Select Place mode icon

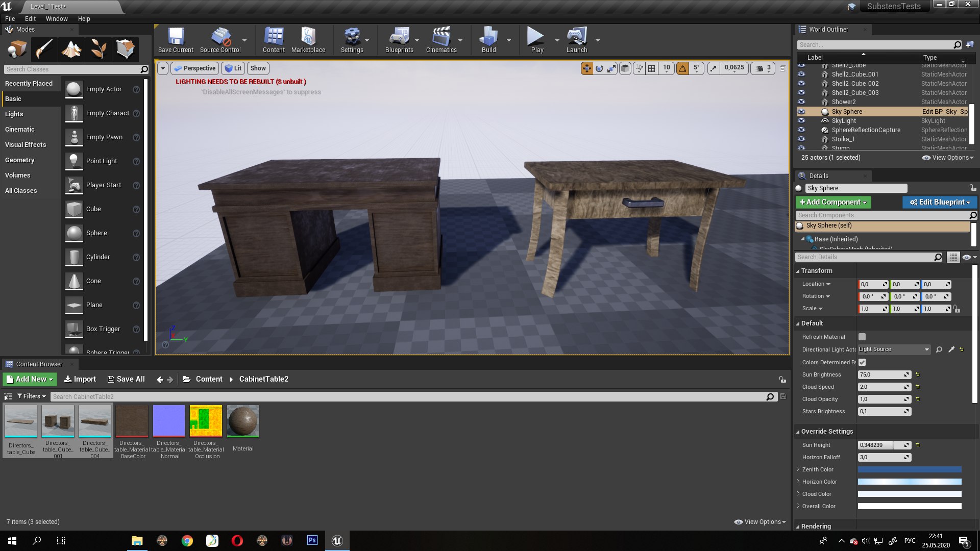pyautogui.click(x=17, y=49)
